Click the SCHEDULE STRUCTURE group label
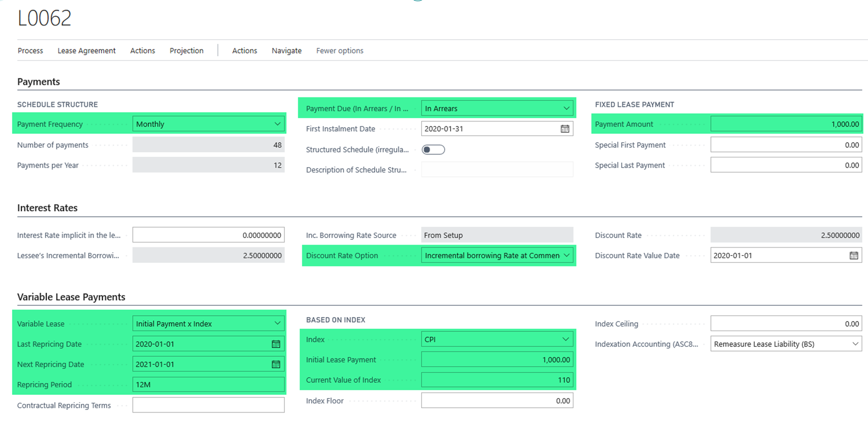The image size is (868, 426). click(57, 105)
